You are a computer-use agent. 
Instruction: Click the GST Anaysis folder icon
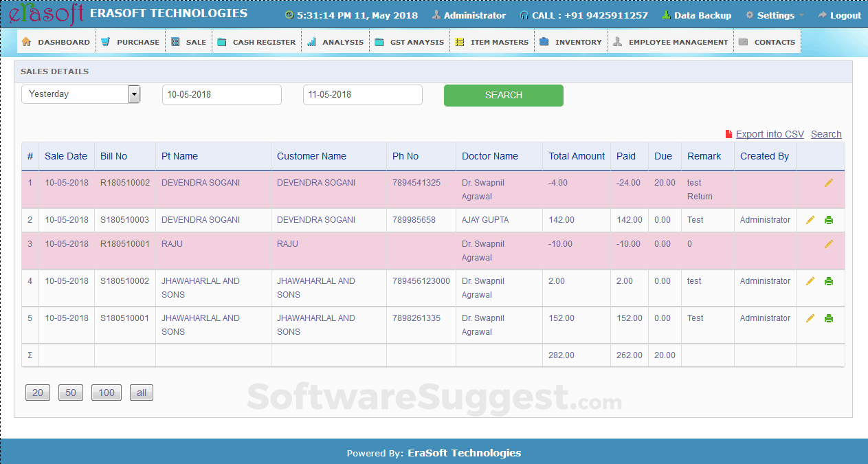coord(379,42)
